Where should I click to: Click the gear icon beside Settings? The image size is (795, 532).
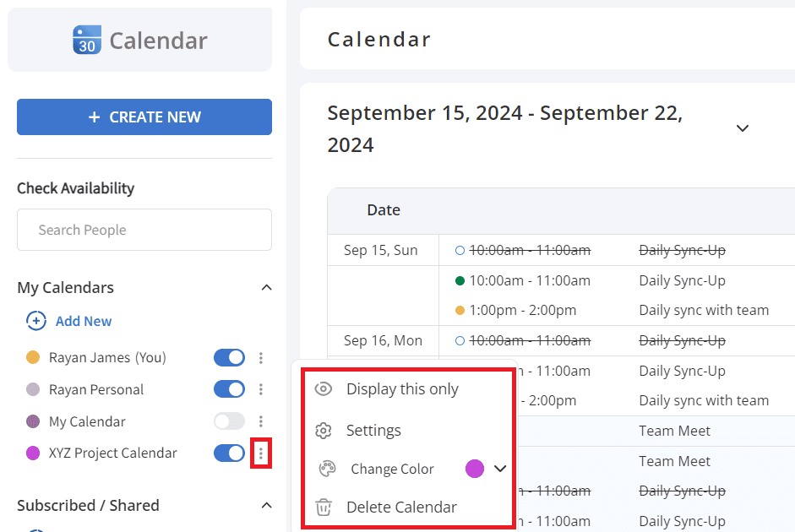point(324,430)
